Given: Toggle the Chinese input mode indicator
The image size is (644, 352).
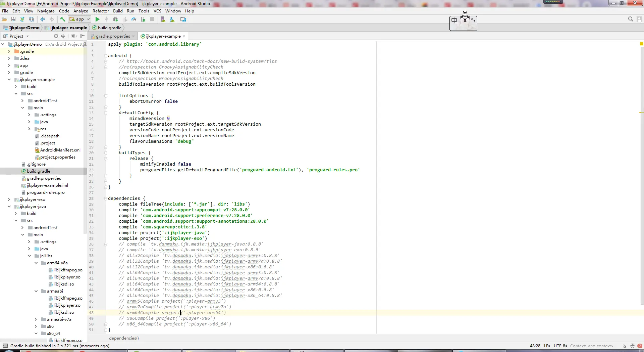Looking at the screenshot, I should tap(454, 20).
